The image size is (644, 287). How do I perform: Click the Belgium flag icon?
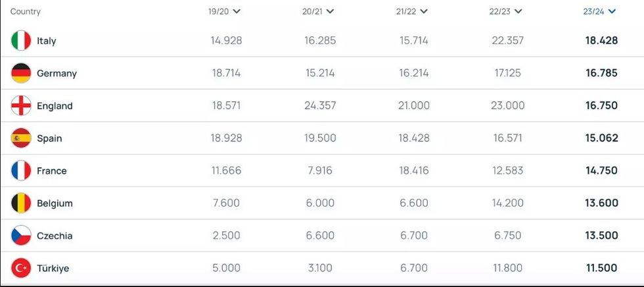pos(21,203)
